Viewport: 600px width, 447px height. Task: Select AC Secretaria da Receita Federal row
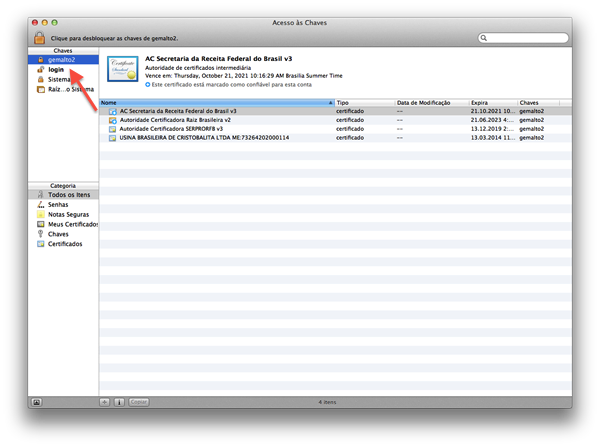point(336,111)
